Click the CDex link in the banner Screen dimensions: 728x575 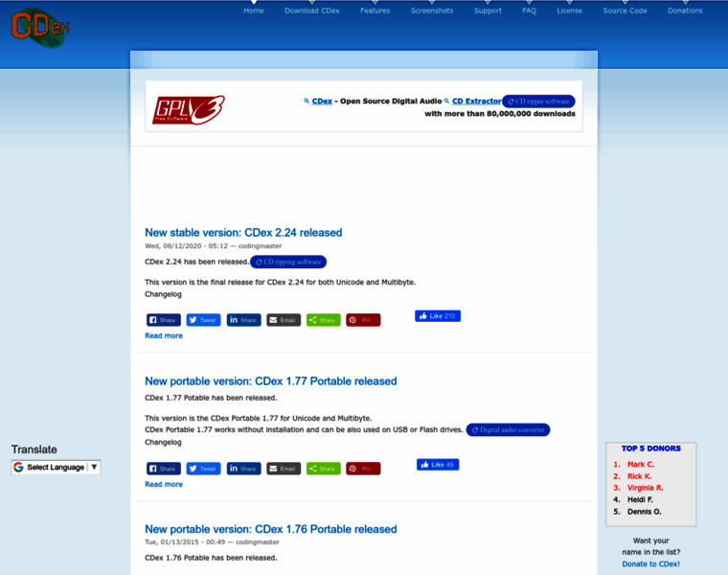(x=322, y=102)
